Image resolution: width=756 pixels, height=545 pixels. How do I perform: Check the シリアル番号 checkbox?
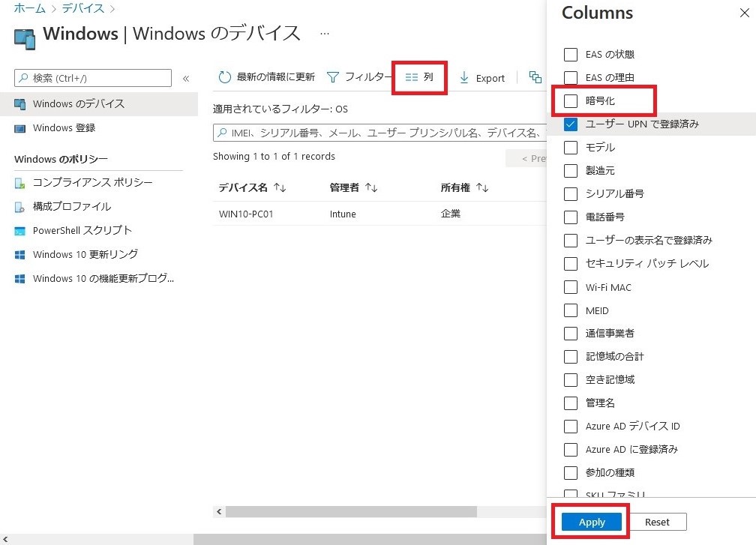(570, 193)
